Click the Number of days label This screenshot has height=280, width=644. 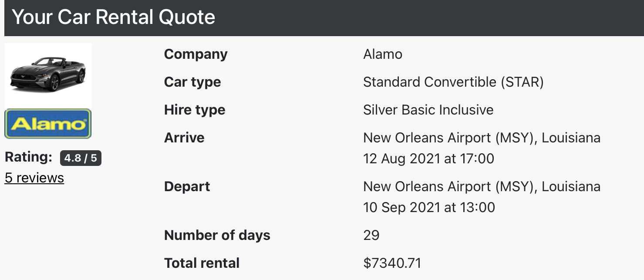217,235
